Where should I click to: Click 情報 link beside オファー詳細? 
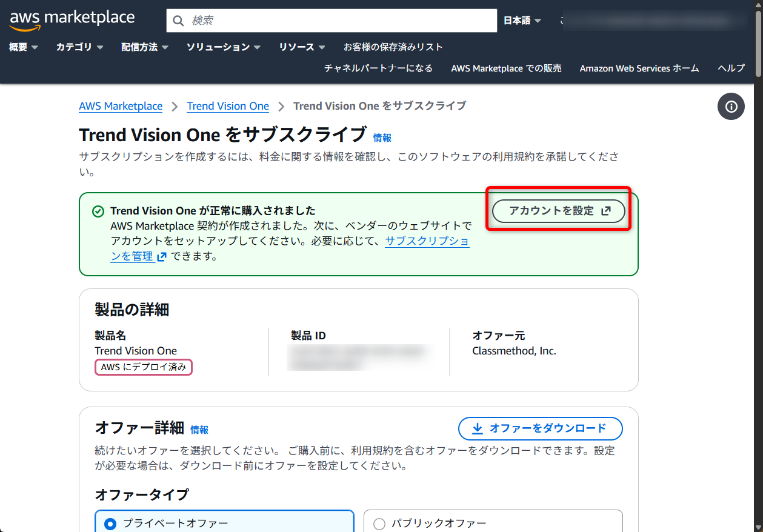[199, 430]
